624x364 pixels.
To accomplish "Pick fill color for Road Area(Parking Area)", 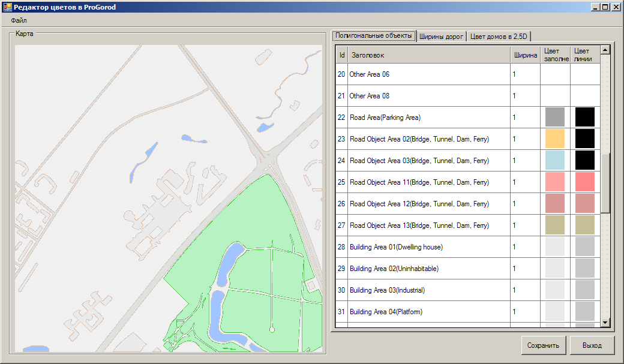I will tap(555, 118).
